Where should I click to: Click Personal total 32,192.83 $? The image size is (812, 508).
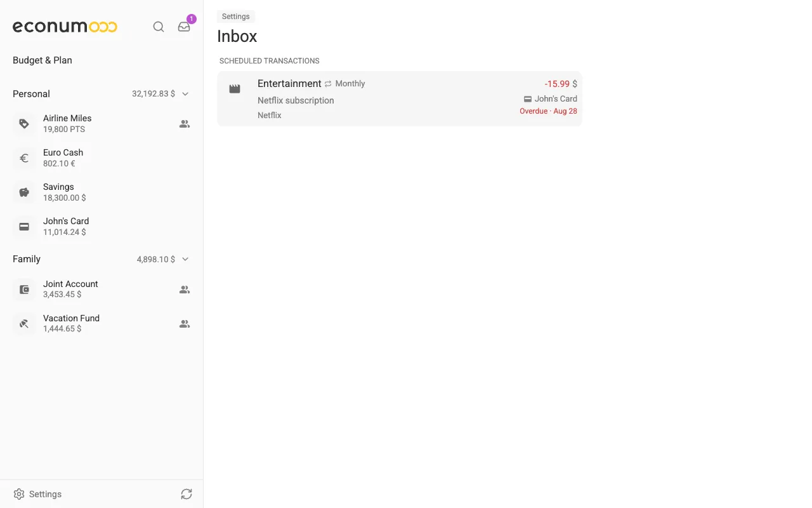(154, 94)
